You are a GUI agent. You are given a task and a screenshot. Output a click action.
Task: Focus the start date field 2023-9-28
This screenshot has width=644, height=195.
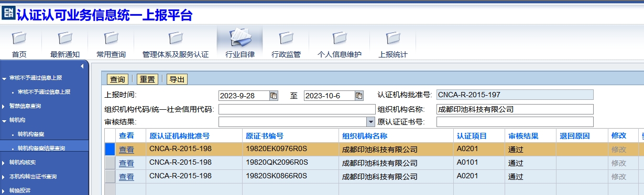click(x=244, y=96)
